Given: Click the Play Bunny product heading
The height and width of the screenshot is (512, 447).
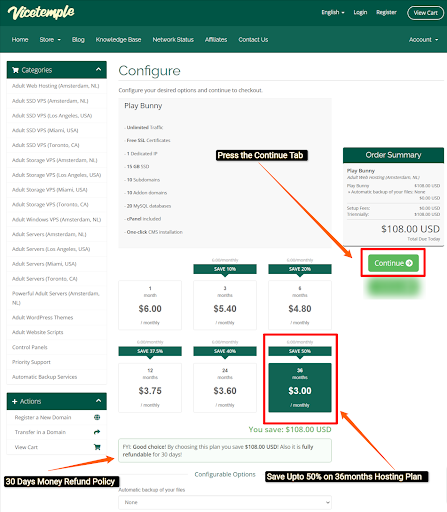Looking at the screenshot, I should [143, 106].
